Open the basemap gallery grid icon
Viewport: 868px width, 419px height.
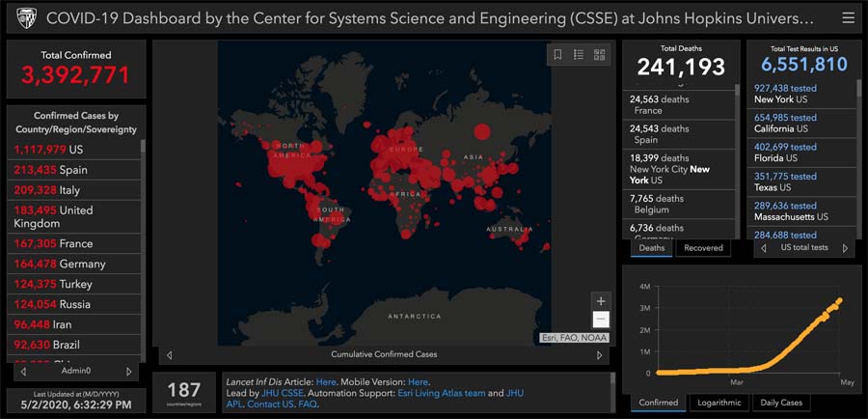coord(600,54)
